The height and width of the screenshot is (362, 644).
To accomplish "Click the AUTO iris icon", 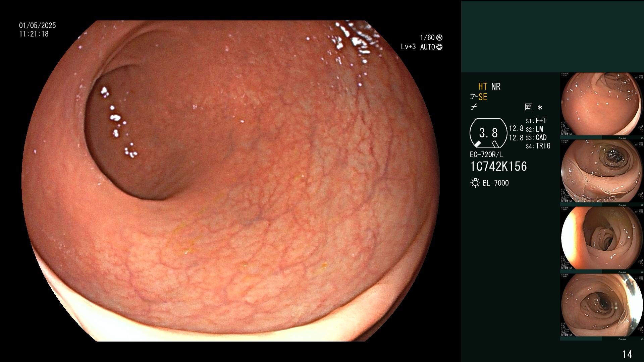I will pyautogui.click(x=439, y=47).
